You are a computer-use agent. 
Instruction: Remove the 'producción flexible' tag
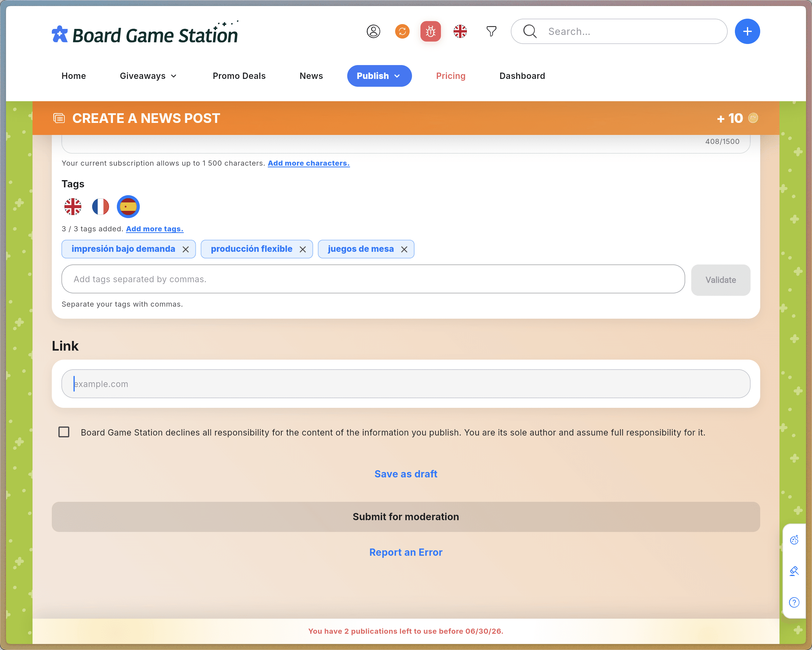pyautogui.click(x=303, y=249)
